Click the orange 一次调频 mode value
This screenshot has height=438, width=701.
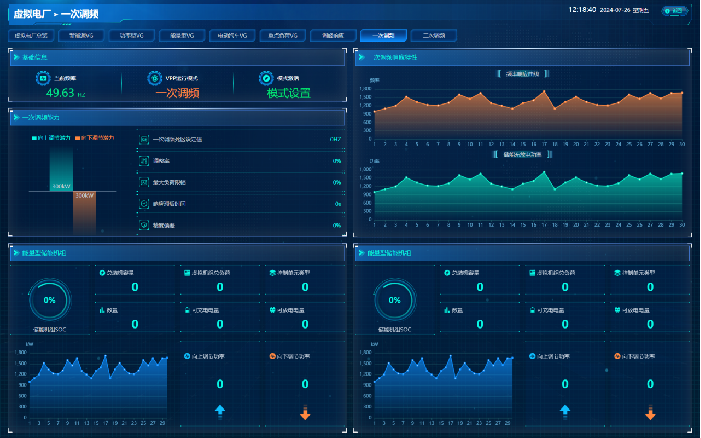(x=177, y=93)
